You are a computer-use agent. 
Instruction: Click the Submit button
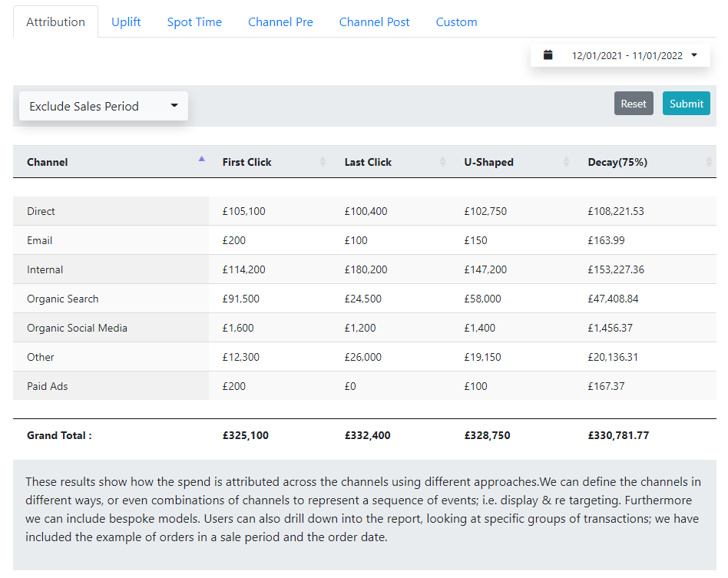[x=687, y=104]
